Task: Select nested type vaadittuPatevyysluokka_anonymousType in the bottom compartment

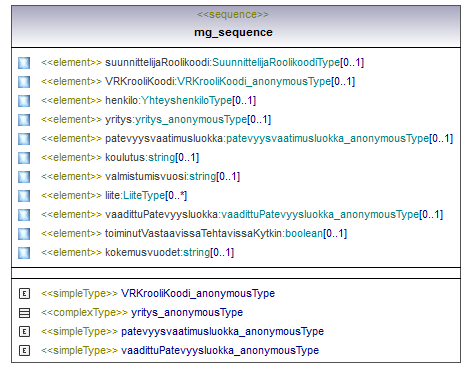Action: [220, 351]
